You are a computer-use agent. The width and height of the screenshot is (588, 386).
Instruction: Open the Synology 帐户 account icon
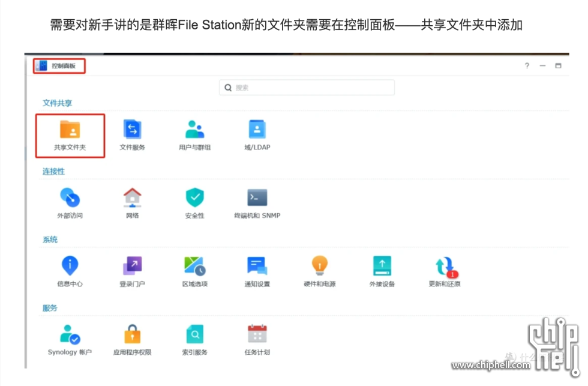[x=70, y=334]
